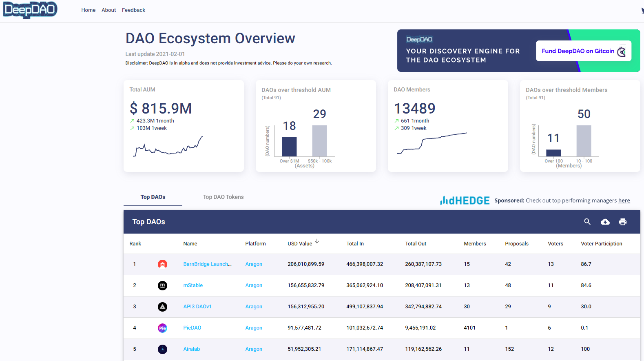Open the PieDAO link

tap(192, 328)
